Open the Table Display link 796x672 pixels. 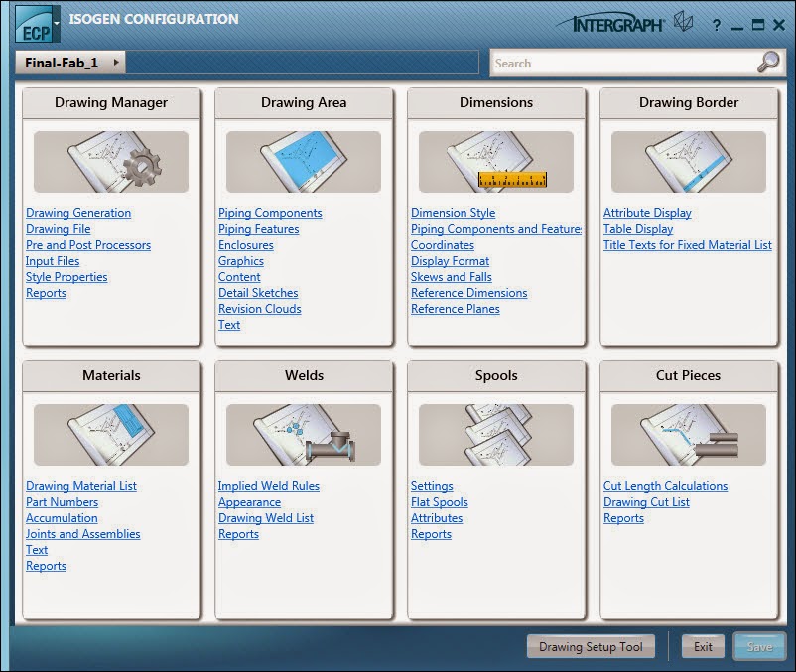tap(638, 229)
